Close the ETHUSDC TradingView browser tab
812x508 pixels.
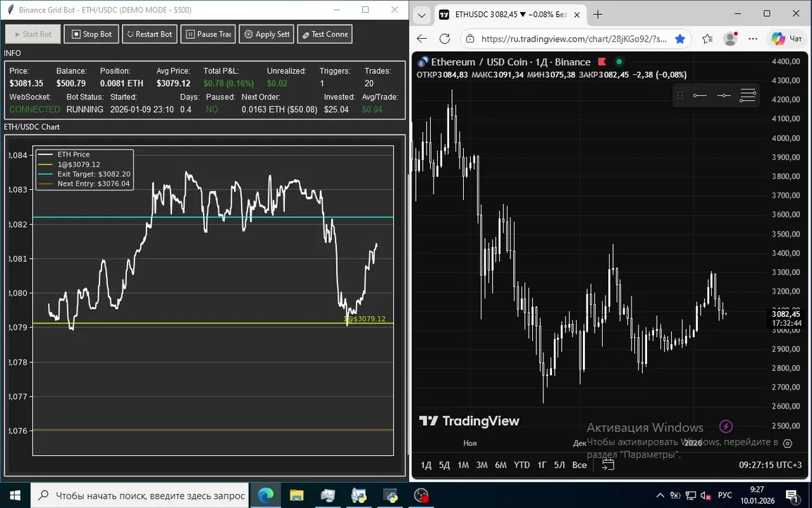[x=577, y=15]
